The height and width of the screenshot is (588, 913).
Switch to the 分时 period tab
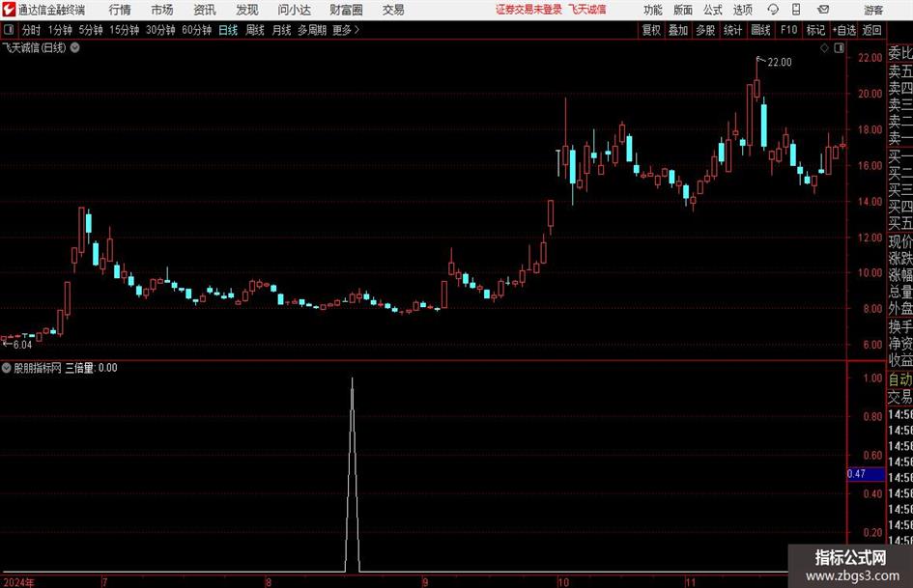[x=32, y=30]
